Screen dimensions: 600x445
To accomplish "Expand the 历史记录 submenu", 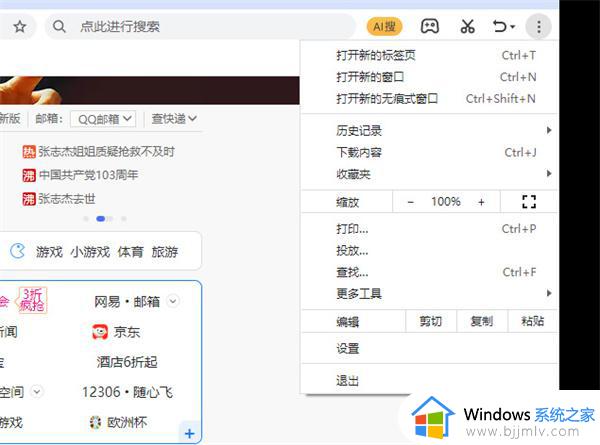I will coord(429,131).
